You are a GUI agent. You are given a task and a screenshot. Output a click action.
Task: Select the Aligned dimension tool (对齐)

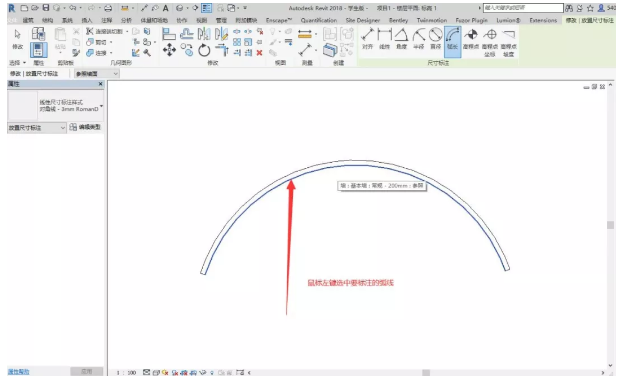[367, 39]
